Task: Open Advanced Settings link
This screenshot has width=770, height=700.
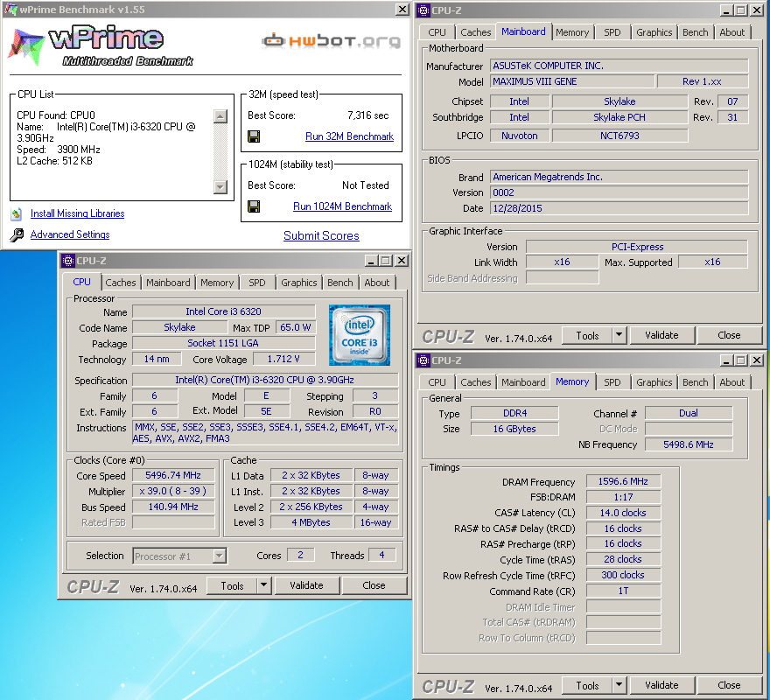Action: [70, 234]
